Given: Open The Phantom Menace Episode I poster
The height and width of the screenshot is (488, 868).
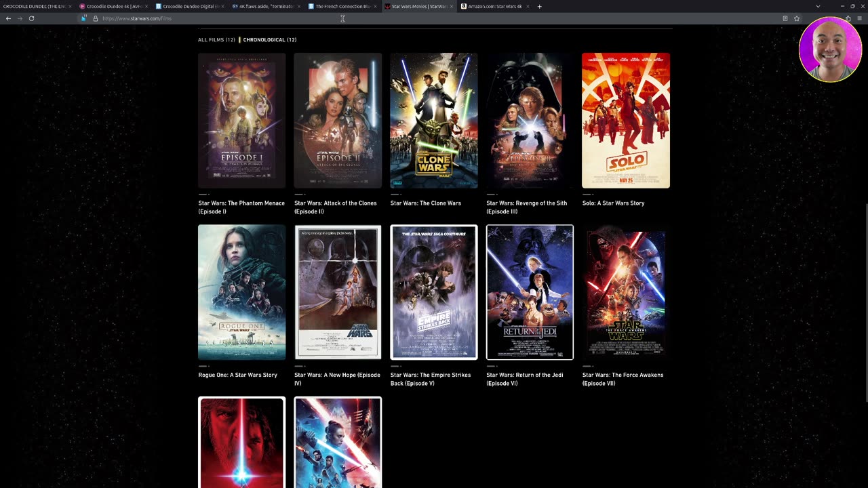Looking at the screenshot, I should click(x=241, y=120).
